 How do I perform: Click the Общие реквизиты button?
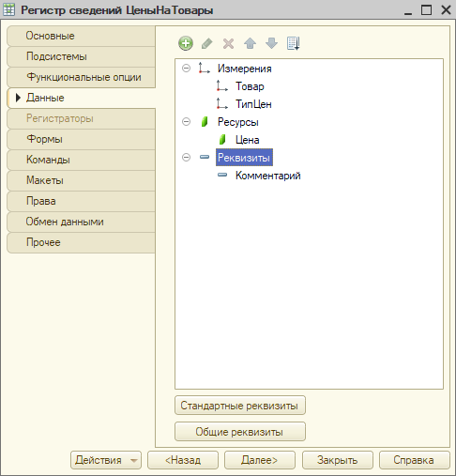coord(240,432)
